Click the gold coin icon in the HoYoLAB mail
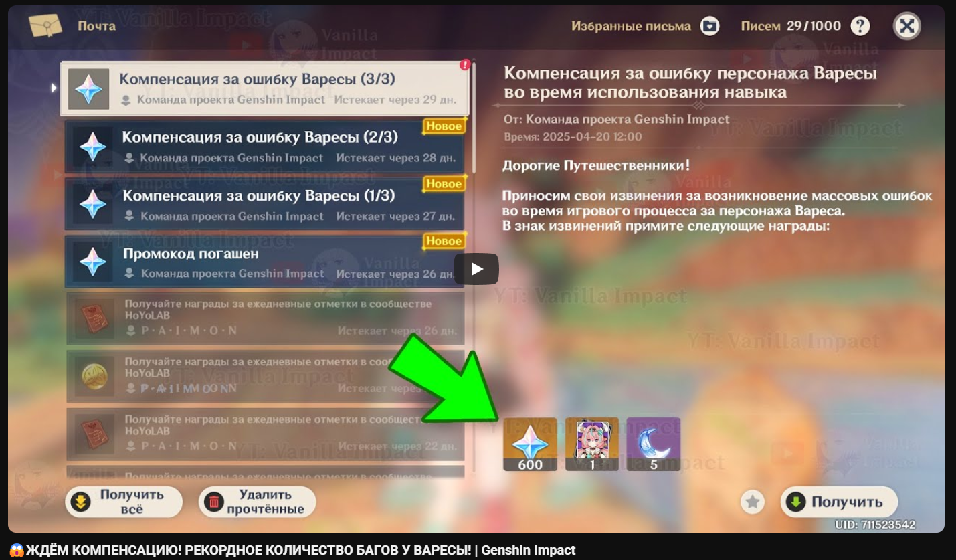 pyautogui.click(x=94, y=377)
